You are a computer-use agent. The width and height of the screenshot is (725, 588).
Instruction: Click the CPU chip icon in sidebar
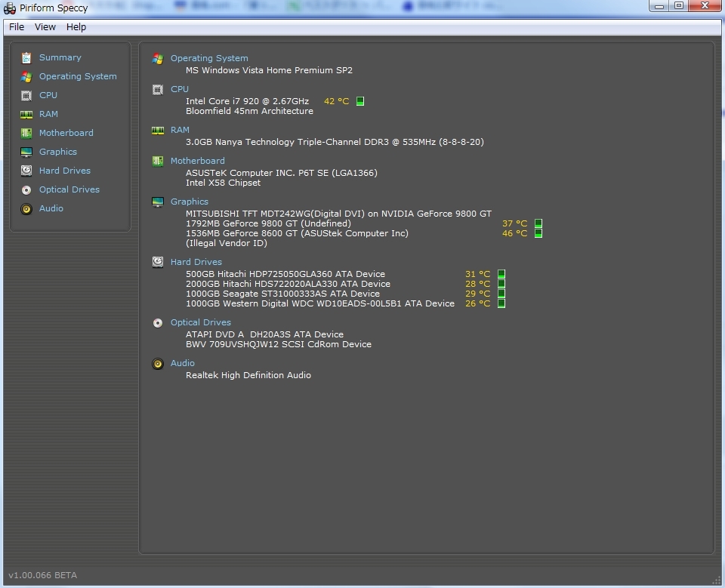(26, 96)
